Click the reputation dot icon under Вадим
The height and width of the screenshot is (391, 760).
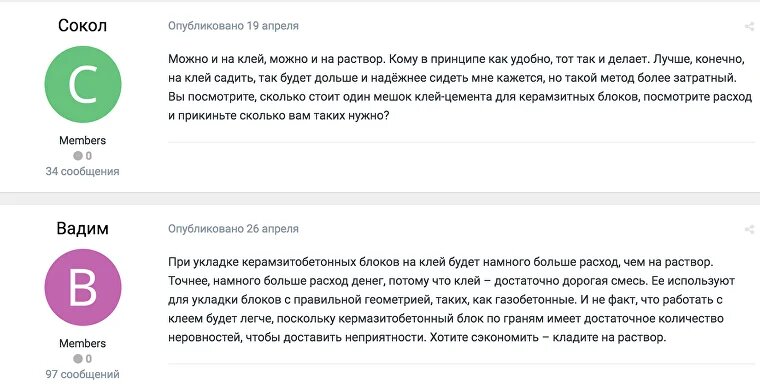(78, 359)
